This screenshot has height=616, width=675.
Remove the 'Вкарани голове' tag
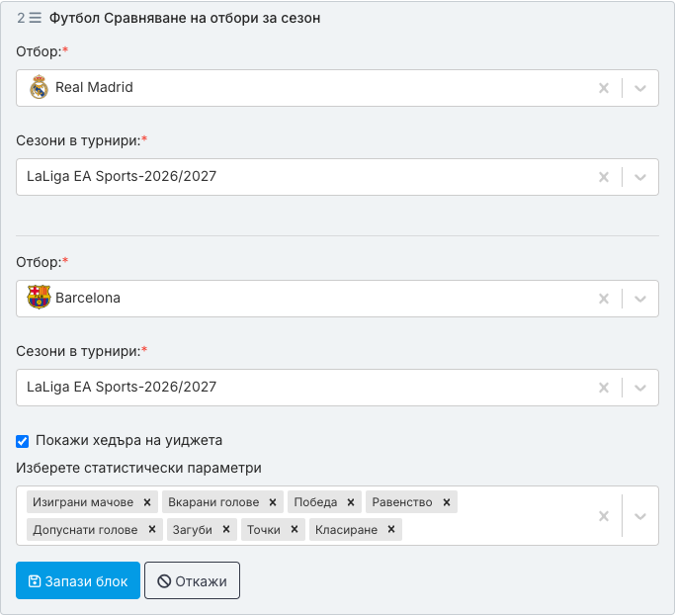point(273,502)
